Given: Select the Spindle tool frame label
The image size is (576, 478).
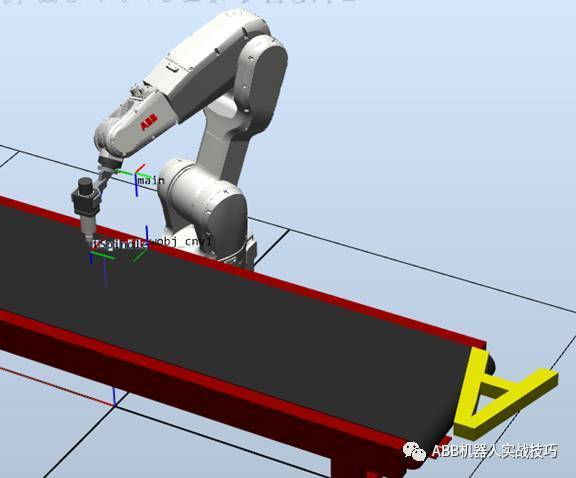Looking at the screenshot, I should (x=119, y=244).
